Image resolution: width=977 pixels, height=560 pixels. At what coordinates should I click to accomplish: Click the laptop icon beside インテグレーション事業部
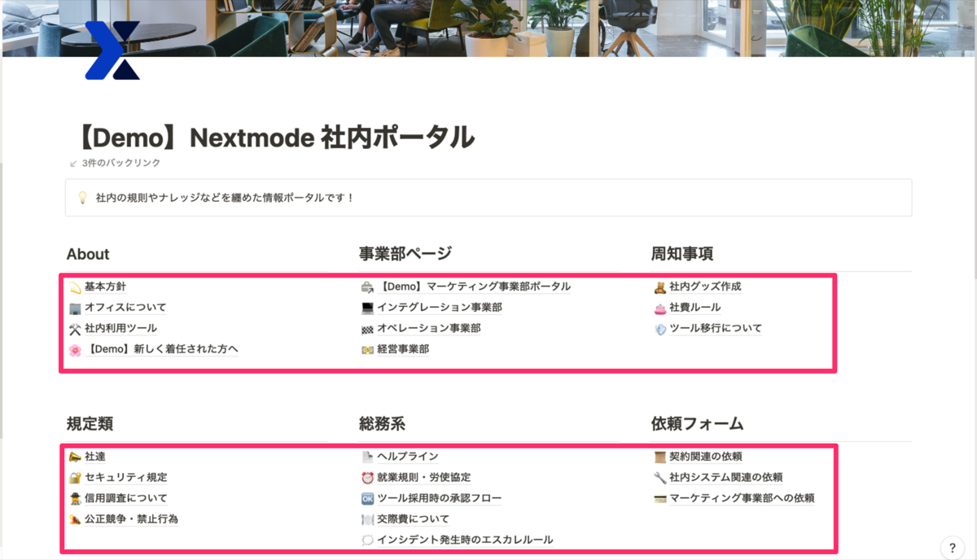click(368, 308)
